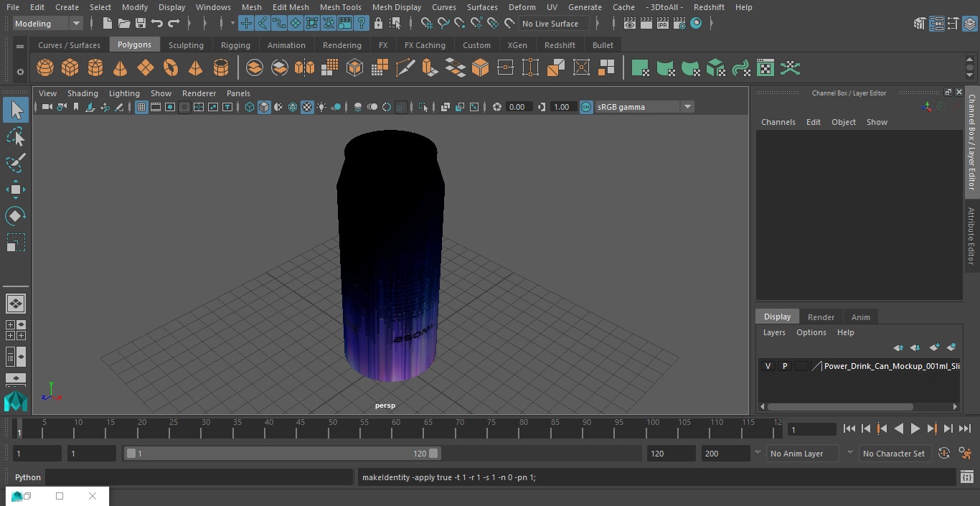Click the Multi-Cut knife tool icon
The width and height of the screenshot is (980, 506).
pos(405,68)
